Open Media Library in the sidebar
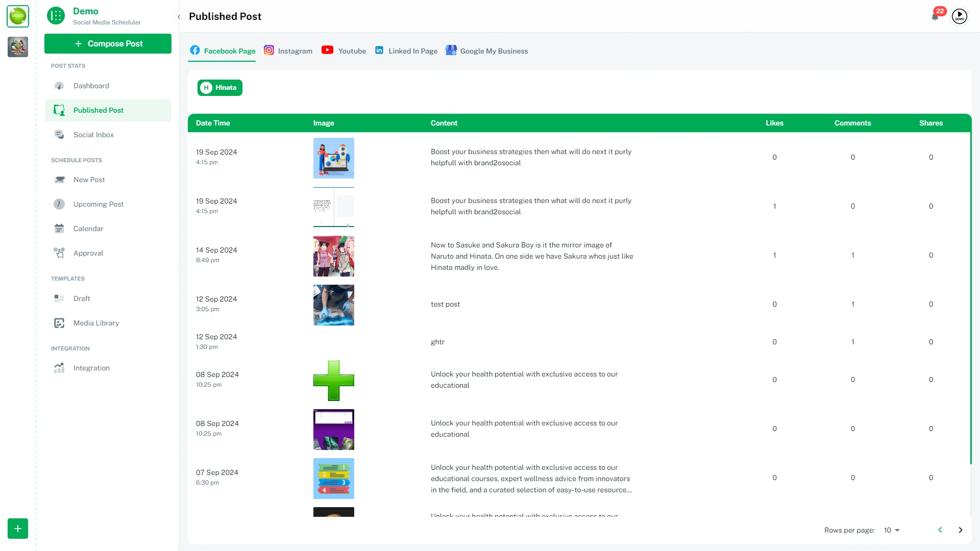Image resolution: width=980 pixels, height=551 pixels. point(108,323)
